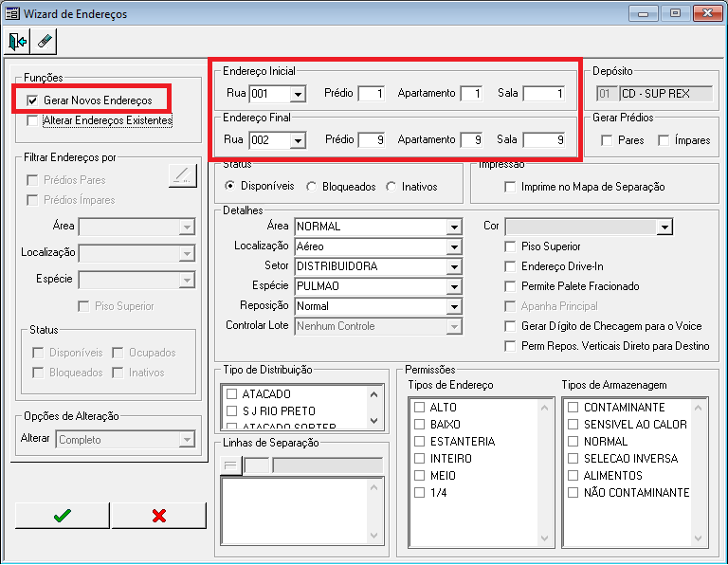Click Tipo de Distribuição scroll down arrow
Screen dimensions: 728x565
tap(373, 421)
